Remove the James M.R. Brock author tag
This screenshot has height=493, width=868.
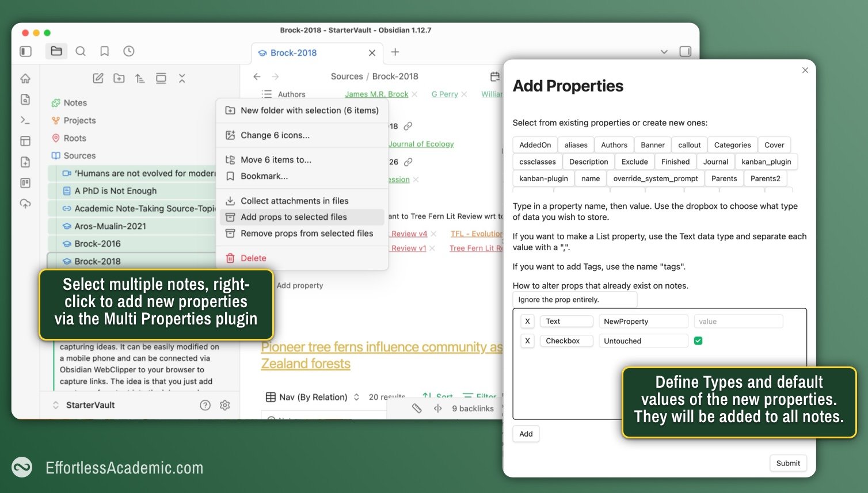415,94
